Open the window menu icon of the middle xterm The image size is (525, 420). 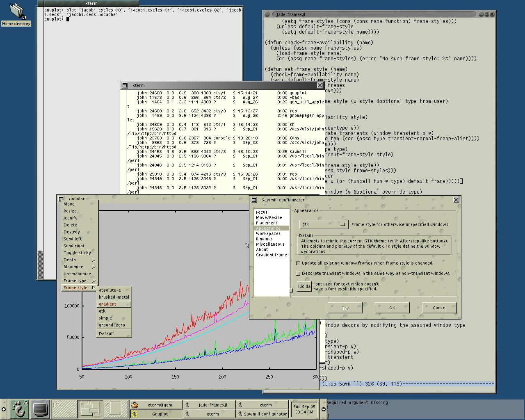pyautogui.click(x=125, y=85)
